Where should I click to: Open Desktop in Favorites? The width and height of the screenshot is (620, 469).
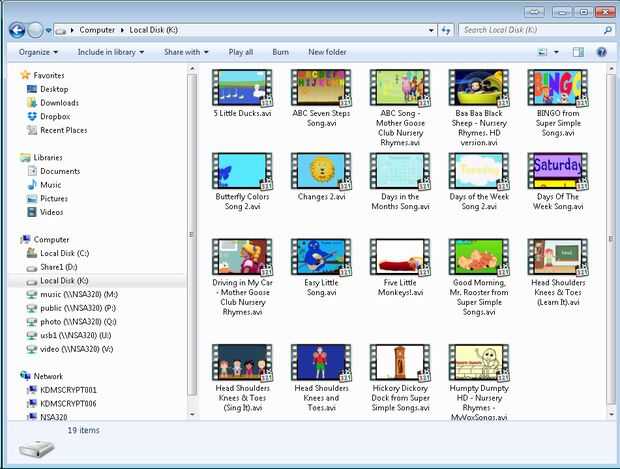pos(47,89)
